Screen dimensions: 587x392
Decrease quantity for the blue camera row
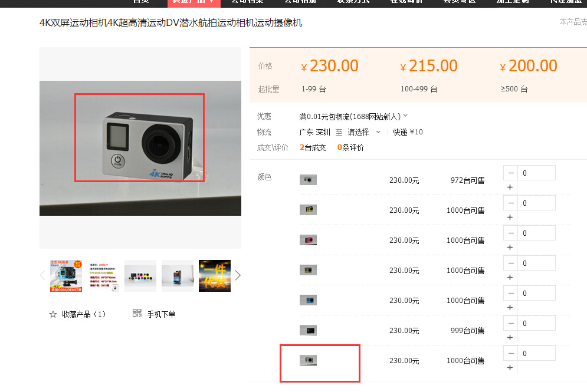click(x=511, y=293)
